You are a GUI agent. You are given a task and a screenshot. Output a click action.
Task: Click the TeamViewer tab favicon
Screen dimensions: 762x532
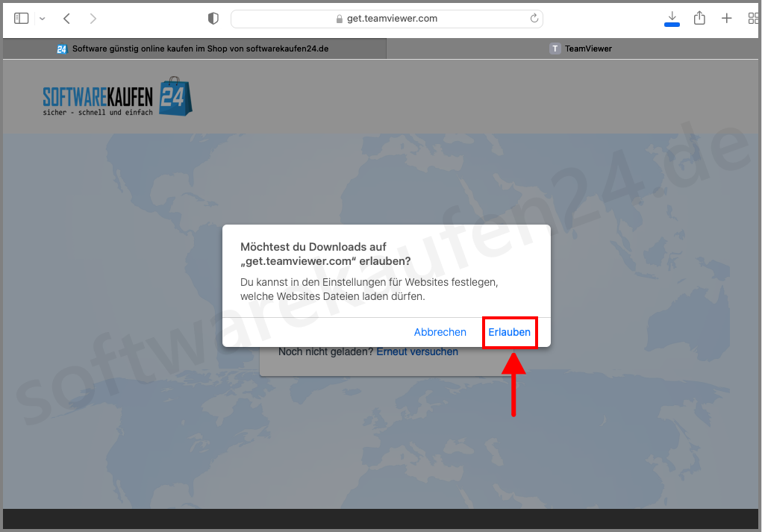tap(555, 48)
